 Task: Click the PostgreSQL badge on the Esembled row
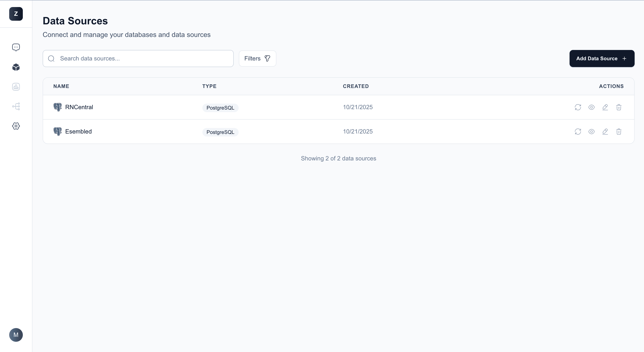pyautogui.click(x=220, y=132)
